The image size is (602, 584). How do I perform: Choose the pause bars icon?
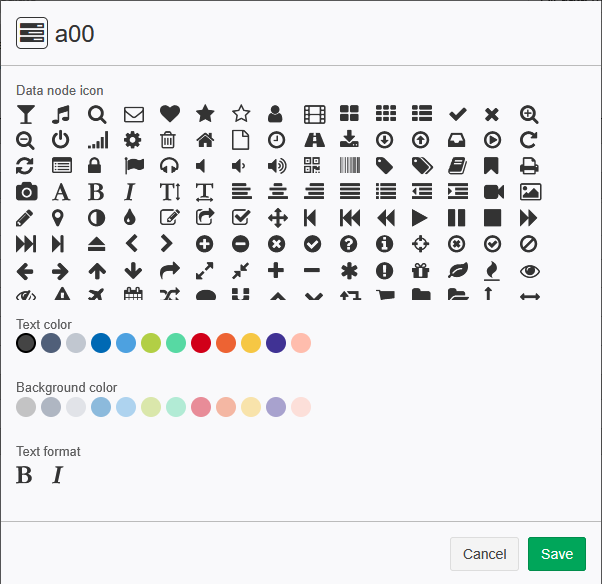[x=456, y=218]
